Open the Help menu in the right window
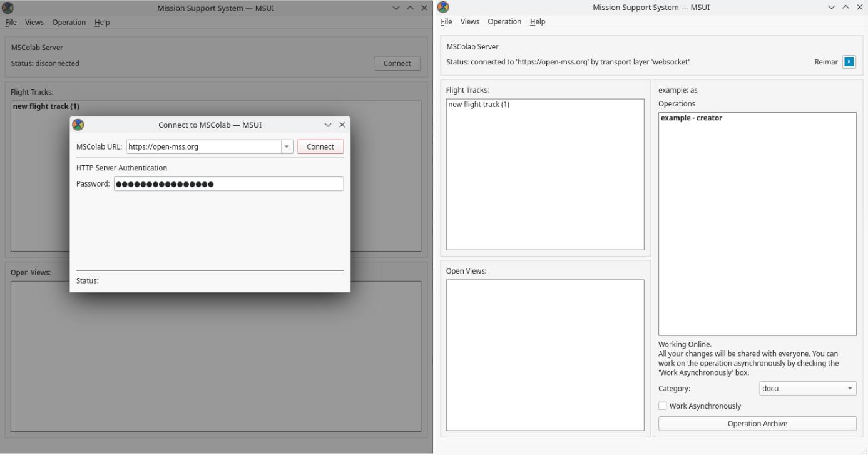This screenshot has height=455, width=868. tap(538, 21)
